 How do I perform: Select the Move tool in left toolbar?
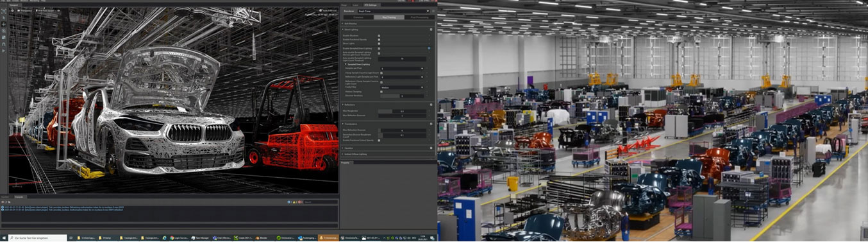point(3,24)
